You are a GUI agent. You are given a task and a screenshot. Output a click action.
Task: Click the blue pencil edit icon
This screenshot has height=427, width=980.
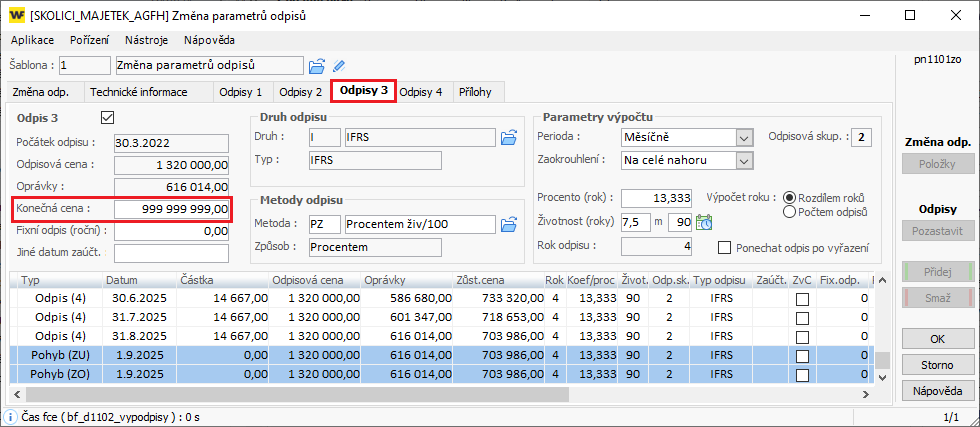(x=339, y=66)
